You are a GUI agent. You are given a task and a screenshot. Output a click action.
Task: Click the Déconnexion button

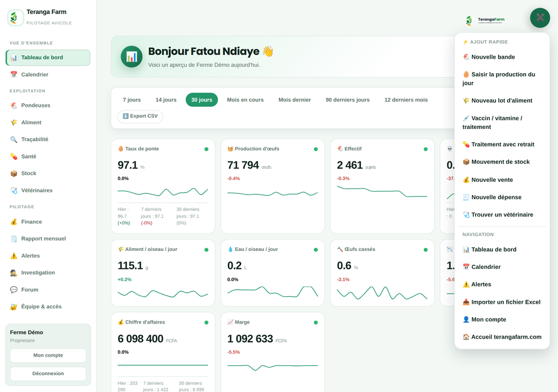click(x=48, y=374)
